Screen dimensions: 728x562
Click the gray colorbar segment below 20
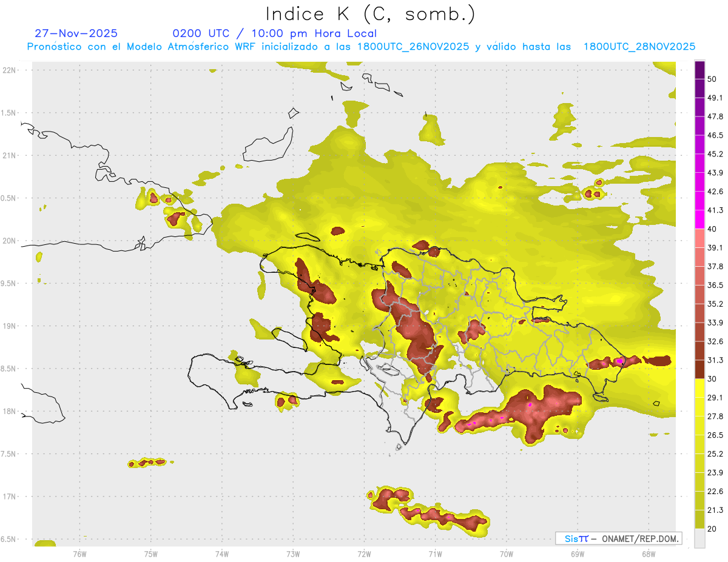(700, 538)
